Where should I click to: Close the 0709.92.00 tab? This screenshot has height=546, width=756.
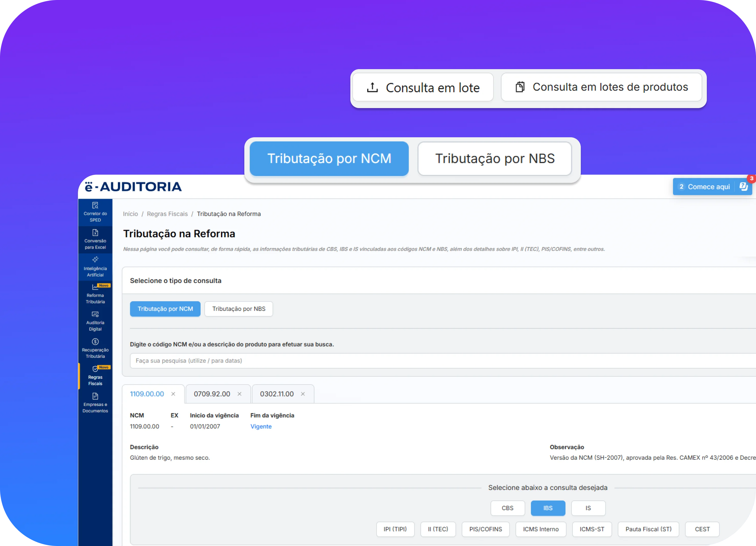[239, 394]
